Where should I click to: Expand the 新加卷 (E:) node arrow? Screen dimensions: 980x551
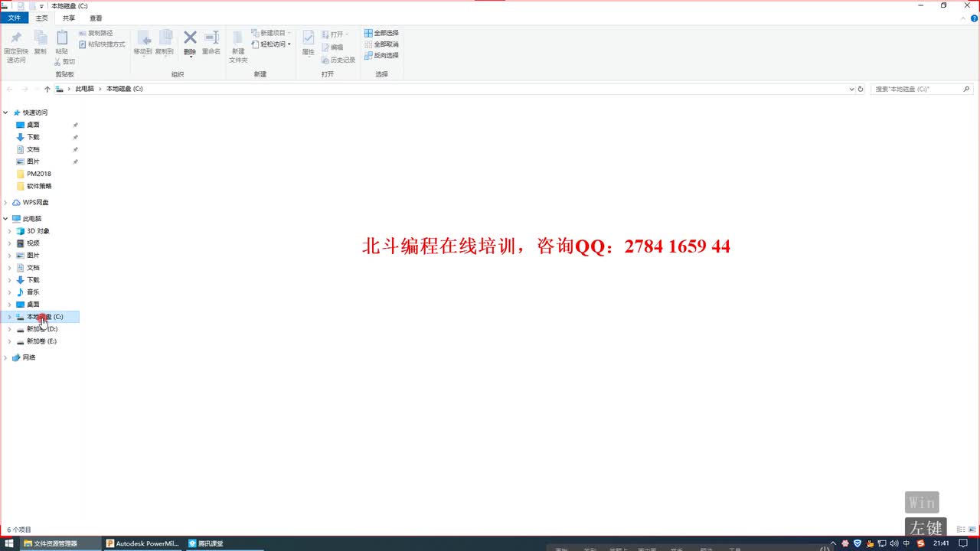tap(10, 341)
